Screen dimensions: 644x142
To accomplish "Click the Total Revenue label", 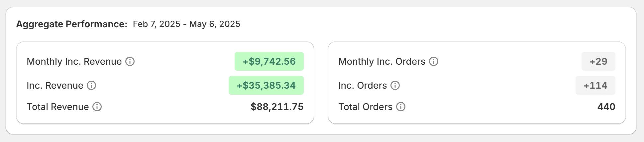I will click(58, 107).
